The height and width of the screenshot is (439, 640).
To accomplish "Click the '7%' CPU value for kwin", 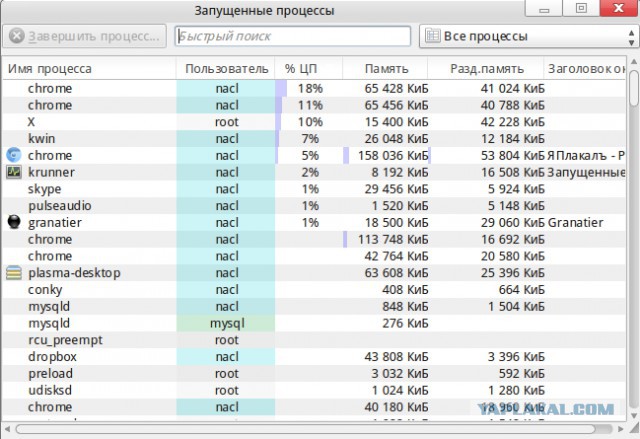I will (x=310, y=139).
